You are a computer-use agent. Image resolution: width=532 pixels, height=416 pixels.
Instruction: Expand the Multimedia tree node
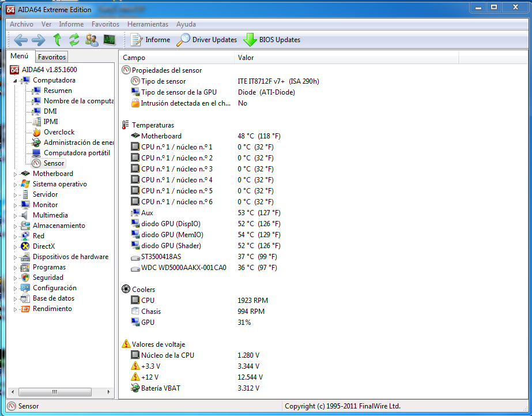15,216
